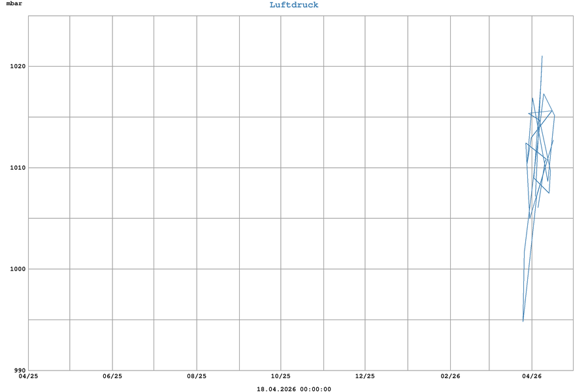This screenshot has height=392, width=588.
Task: Click grid intersection of 1020 and 12/25
Action: pos(365,66)
